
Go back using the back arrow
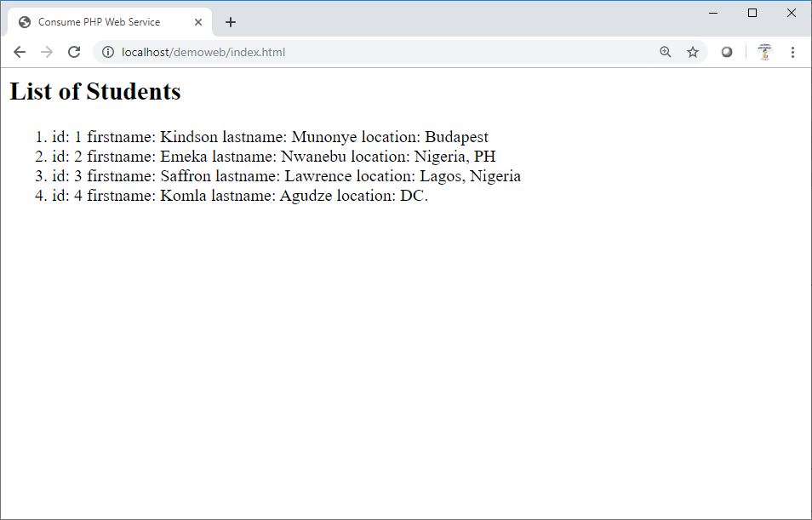point(20,52)
